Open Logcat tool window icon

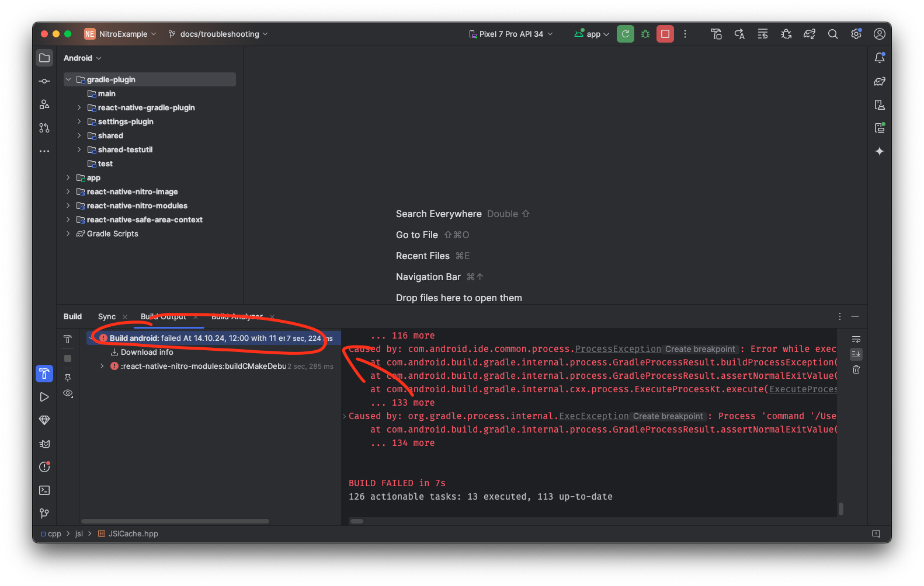click(44, 444)
